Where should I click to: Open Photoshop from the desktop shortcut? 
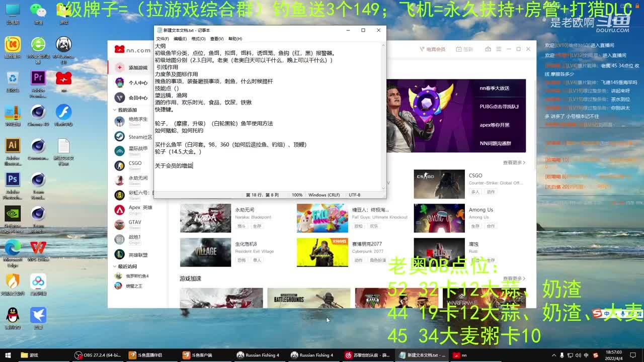click(x=13, y=180)
